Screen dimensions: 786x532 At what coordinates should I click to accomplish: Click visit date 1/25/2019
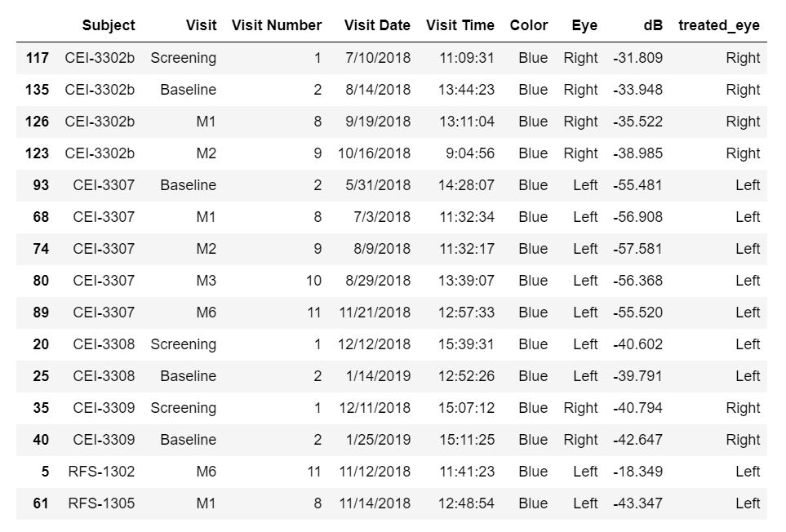[x=378, y=440]
